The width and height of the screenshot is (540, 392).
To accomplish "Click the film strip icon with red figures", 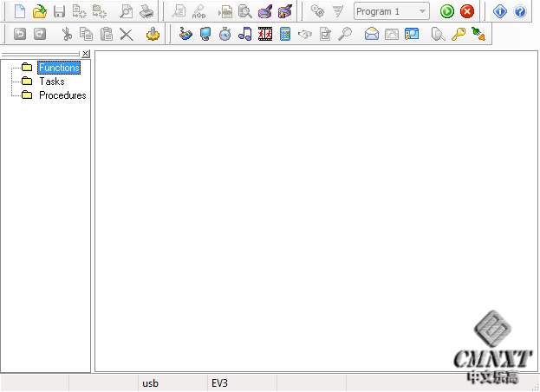I will coord(265,34).
